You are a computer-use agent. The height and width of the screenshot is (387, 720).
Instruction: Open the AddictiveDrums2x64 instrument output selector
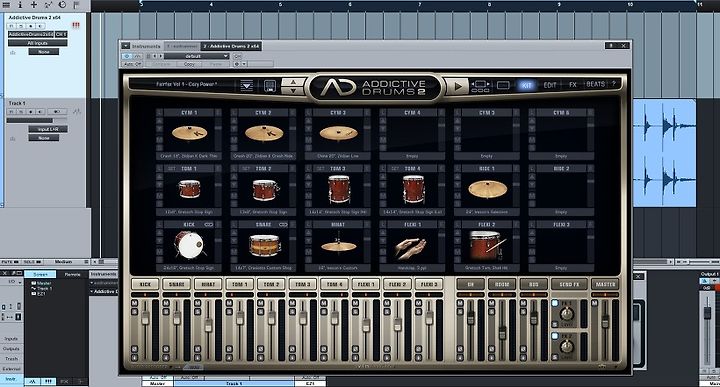point(31,34)
